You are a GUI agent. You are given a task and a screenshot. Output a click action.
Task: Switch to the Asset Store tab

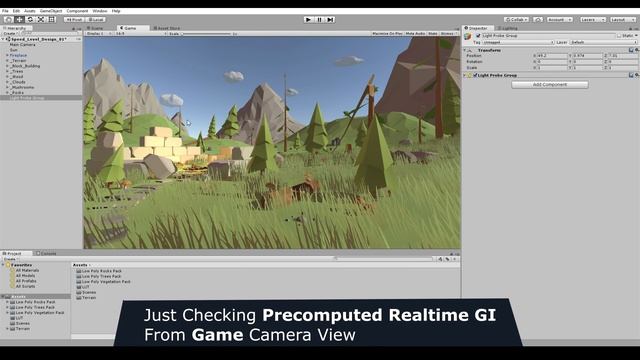pos(167,28)
